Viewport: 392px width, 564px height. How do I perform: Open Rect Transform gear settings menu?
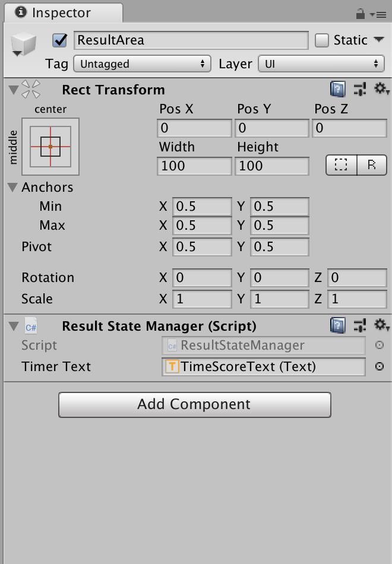[x=381, y=89]
